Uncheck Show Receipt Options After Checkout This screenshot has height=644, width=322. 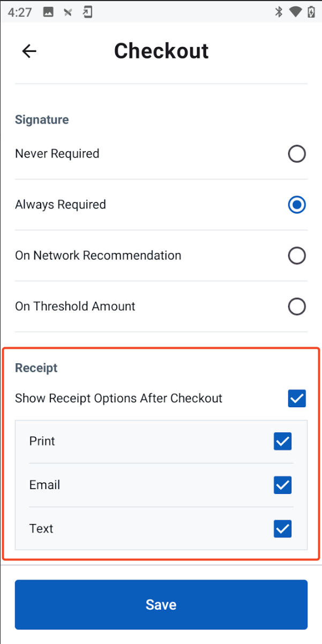pos(297,399)
